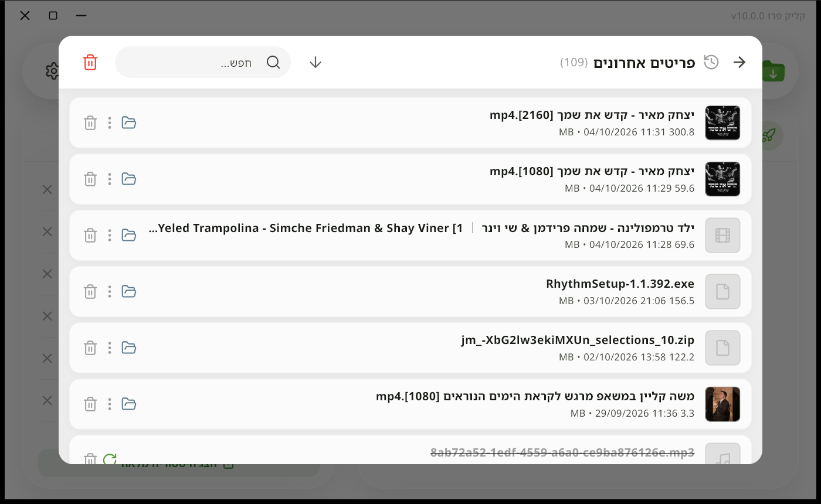Open more options for משה קליין item

click(110, 404)
